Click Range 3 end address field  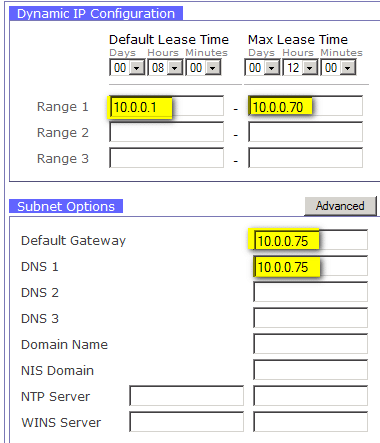click(305, 158)
